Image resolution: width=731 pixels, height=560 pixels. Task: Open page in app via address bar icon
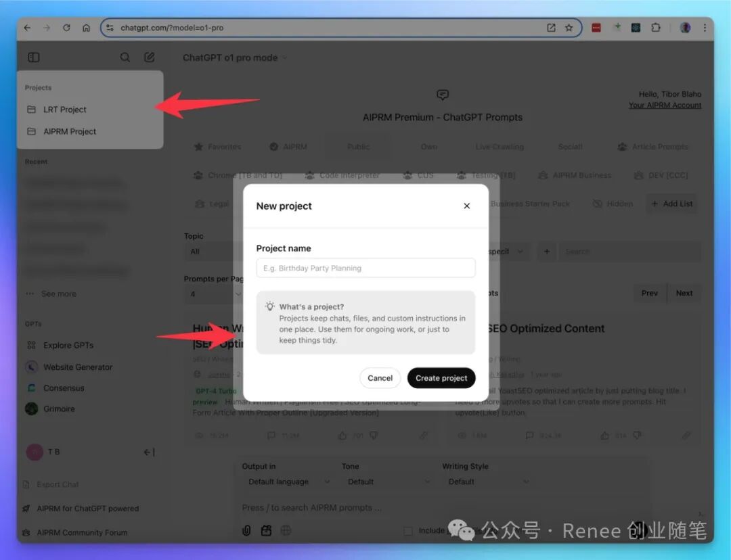[x=551, y=28]
